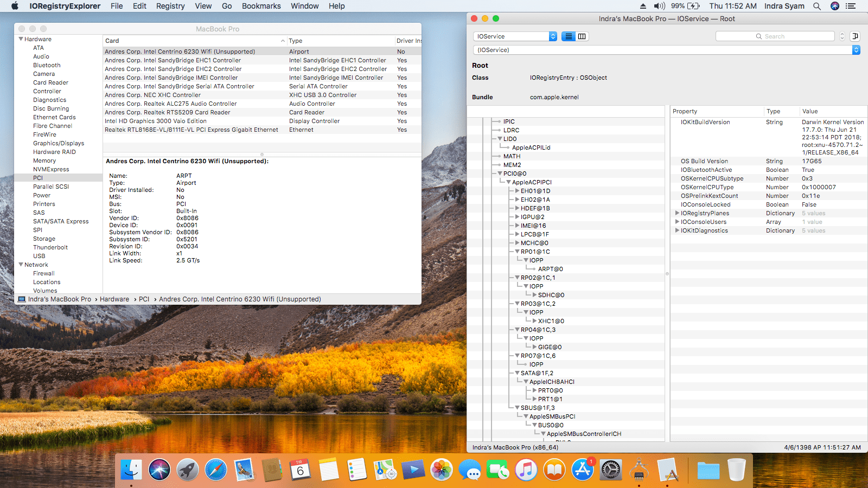868x488 pixels.
Task: Open the Go menu
Action: click(x=227, y=6)
